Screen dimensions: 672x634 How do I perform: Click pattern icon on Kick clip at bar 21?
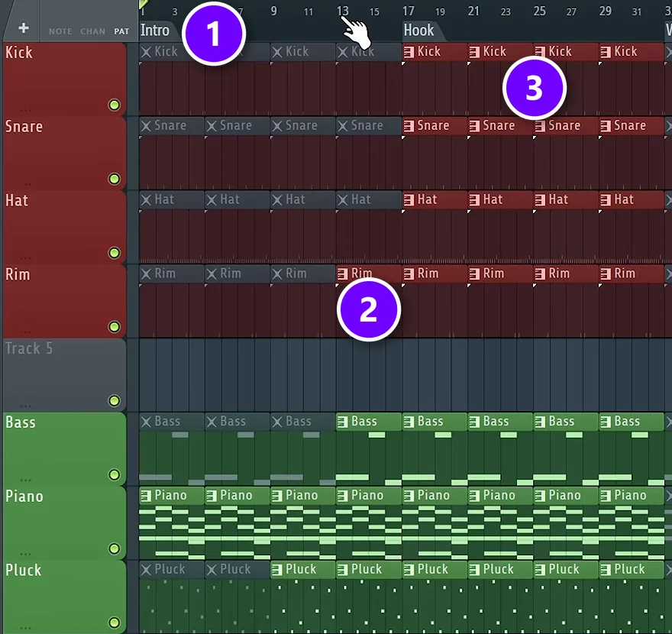tap(474, 52)
